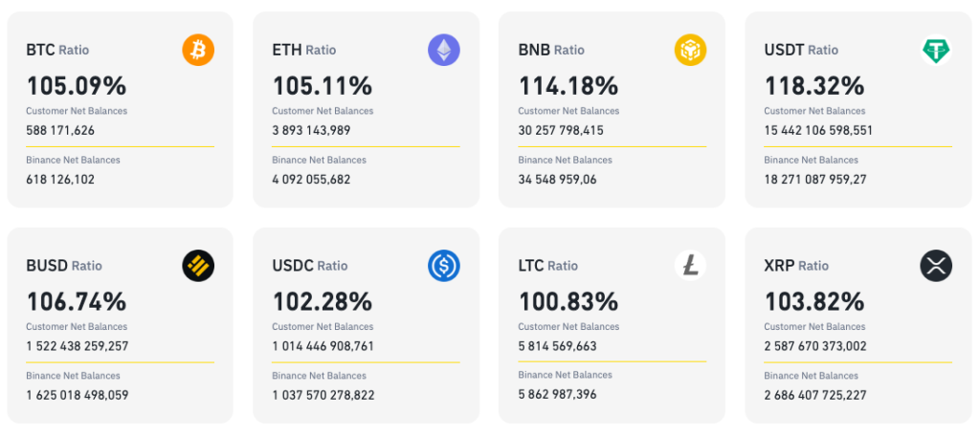Click BTC Customer Net Balances amount
The height and width of the screenshot is (436, 980).
60,130
